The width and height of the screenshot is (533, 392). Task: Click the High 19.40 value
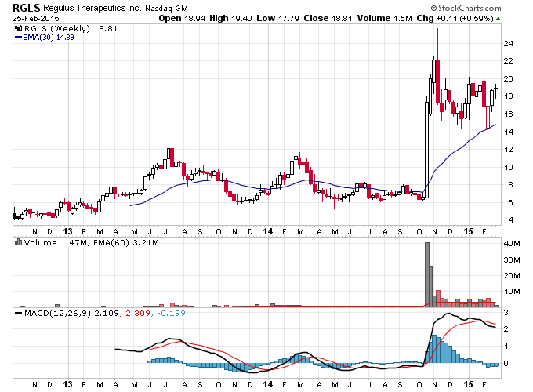[x=230, y=18]
